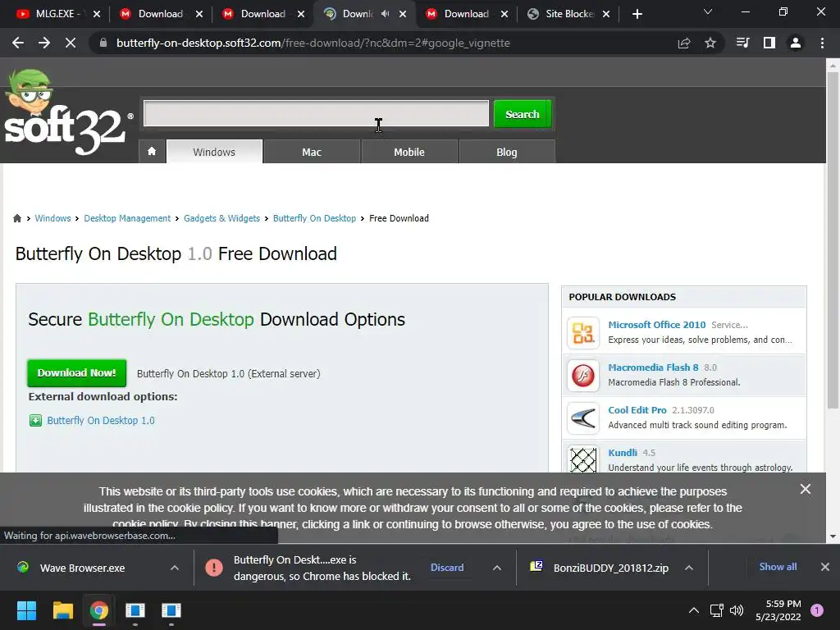Close the downloads bar
The width and height of the screenshot is (840, 630).
[825, 567]
